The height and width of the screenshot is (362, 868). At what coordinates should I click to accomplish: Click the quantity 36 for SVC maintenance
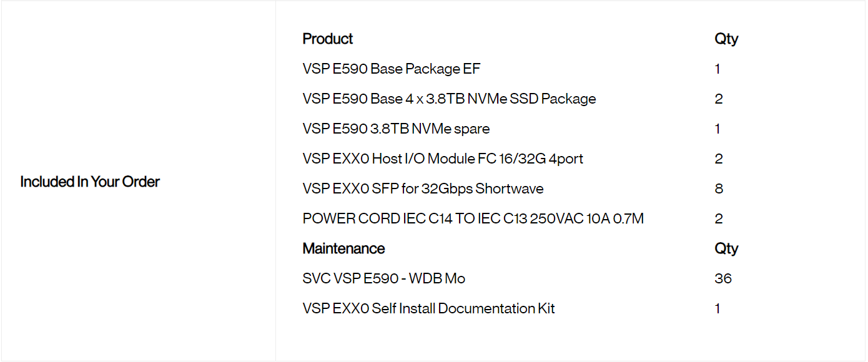(723, 278)
